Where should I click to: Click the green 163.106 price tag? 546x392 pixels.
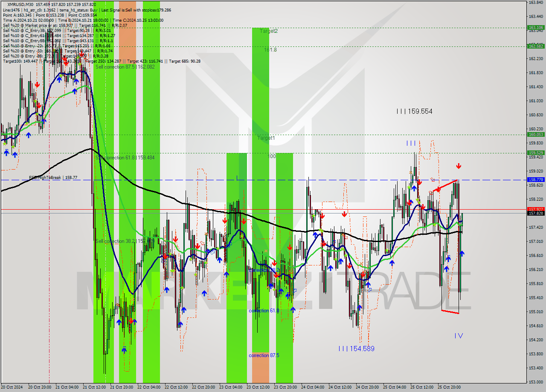(x=536, y=28)
